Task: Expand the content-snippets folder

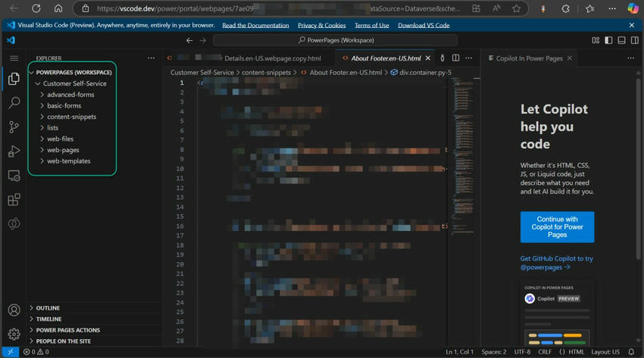Action: (71, 117)
